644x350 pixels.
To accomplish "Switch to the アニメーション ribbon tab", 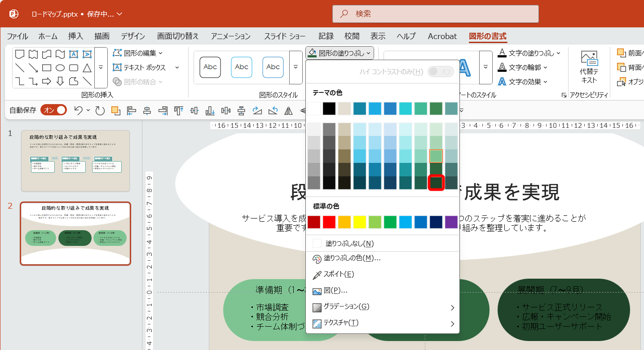I will 230,36.
